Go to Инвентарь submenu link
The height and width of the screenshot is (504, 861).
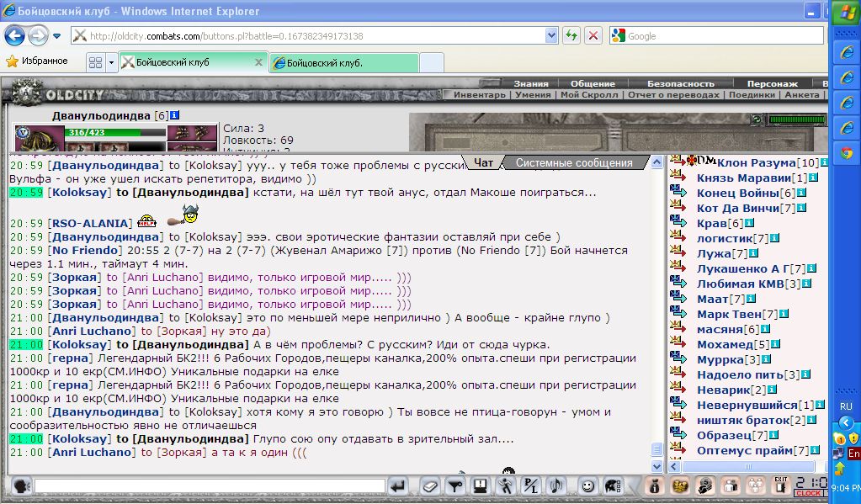point(480,94)
